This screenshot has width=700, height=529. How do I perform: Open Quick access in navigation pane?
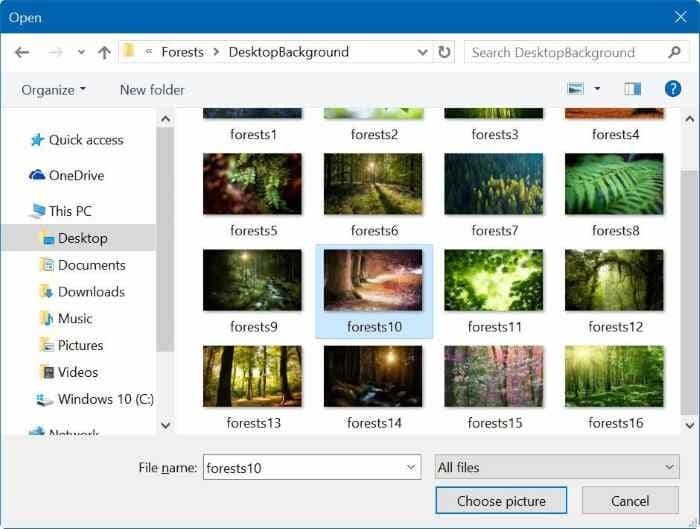[x=86, y=140]
